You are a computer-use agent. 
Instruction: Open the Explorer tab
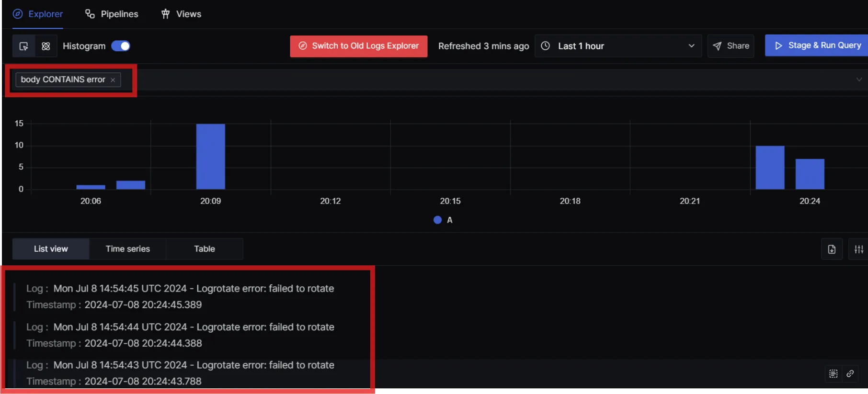pos(38,14)
